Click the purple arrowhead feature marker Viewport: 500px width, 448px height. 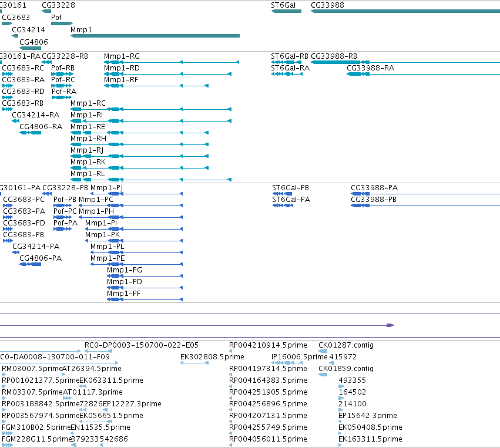[x=390, y=325]
